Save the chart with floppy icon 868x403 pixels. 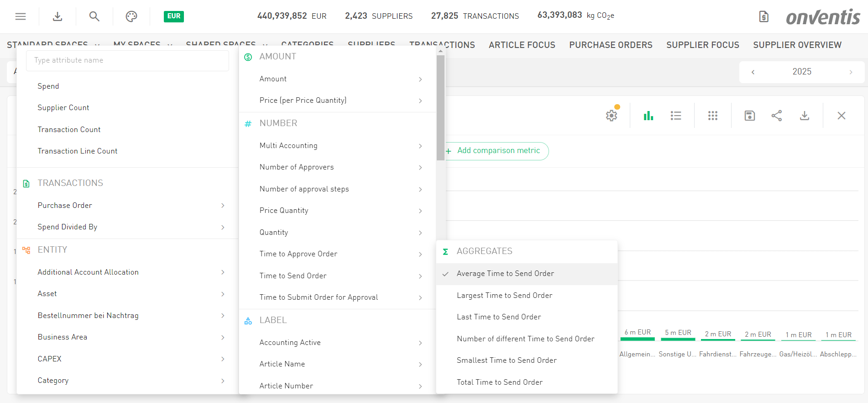[x=749, y=116]
